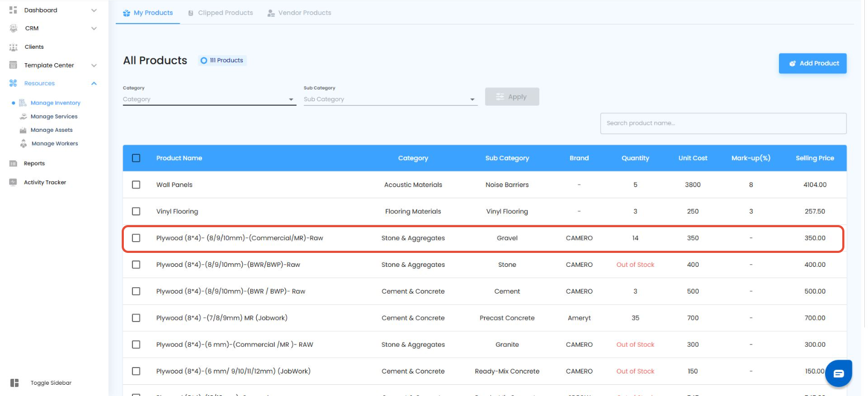Collapse the Resources menu chevron
This screenshot has width=868, height=396.
click(x=94, y=84)
